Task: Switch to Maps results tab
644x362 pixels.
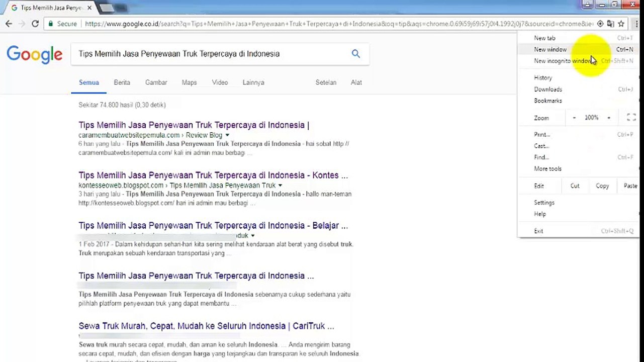Action: pyautogui.click(x=189, y=82)
